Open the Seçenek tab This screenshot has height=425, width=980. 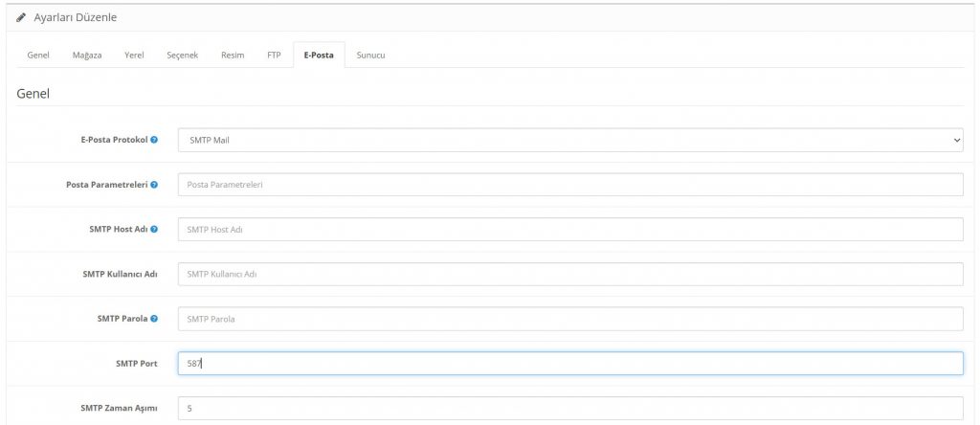[183, 55]
